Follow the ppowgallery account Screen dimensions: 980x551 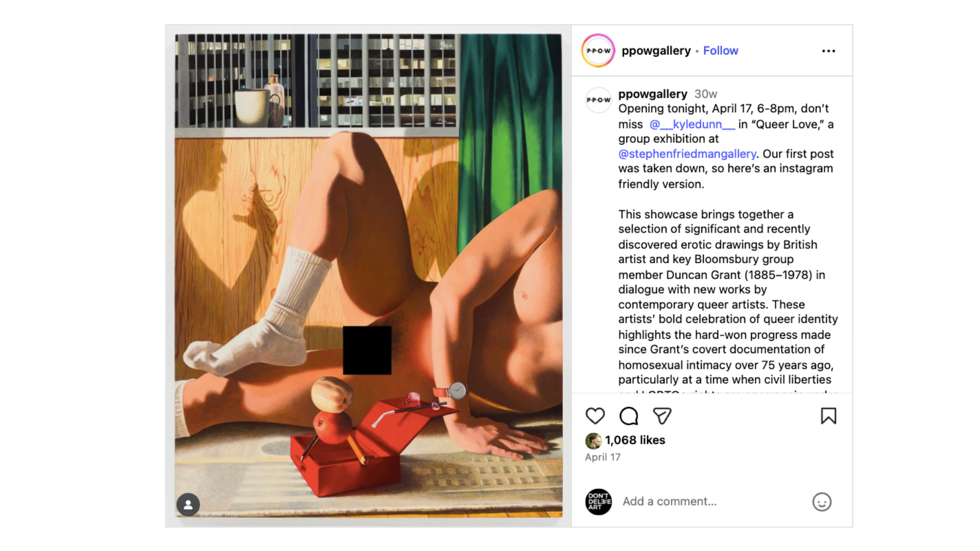tap(720, 51)
